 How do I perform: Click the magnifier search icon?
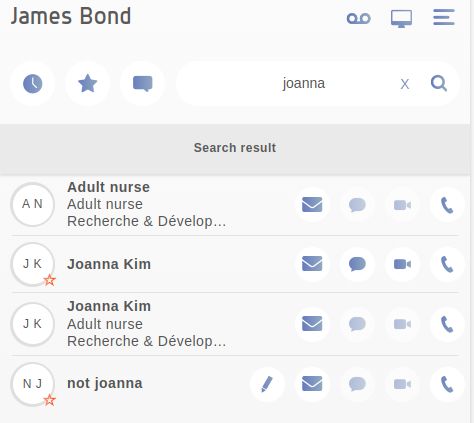point(439,83)
